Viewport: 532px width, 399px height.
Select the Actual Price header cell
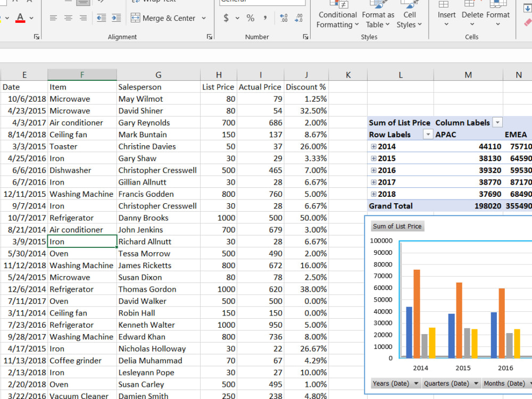[260, 87]
